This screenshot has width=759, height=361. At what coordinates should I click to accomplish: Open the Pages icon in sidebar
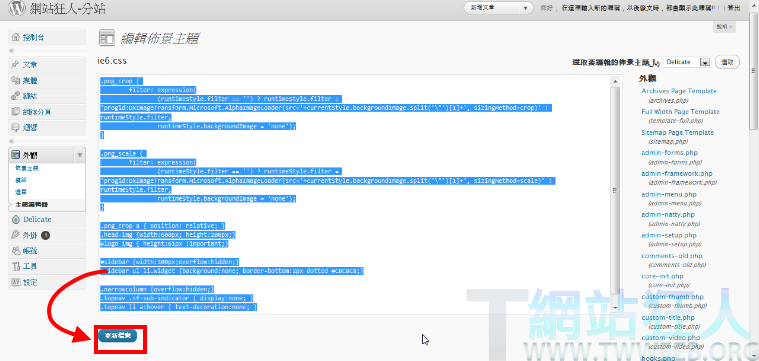click(x=15, y=112)
